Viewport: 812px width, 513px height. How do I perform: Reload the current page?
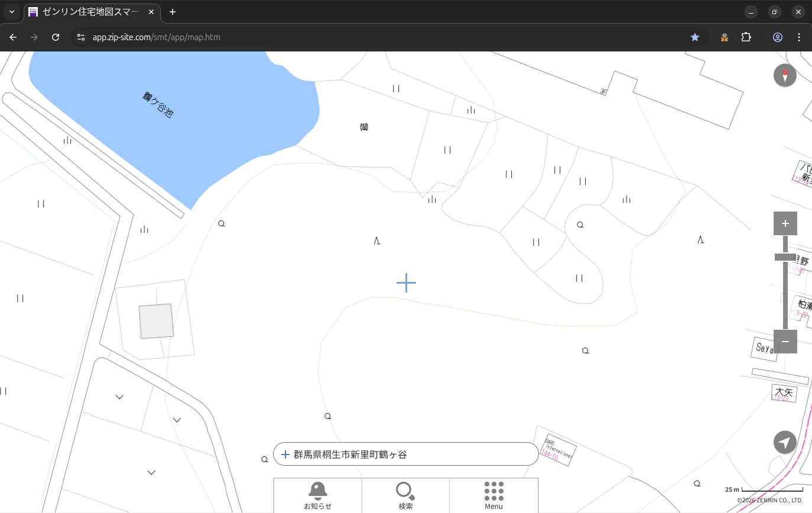tap(56, 37)
